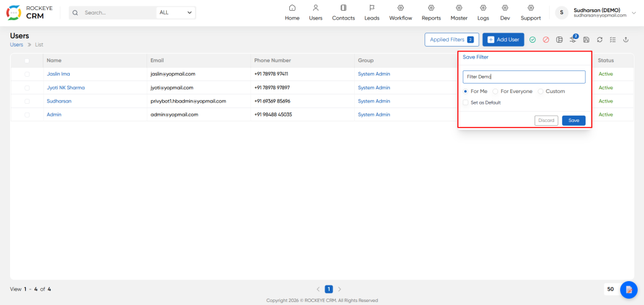Tick the checkbox for Admin row

tap(26, 115)
